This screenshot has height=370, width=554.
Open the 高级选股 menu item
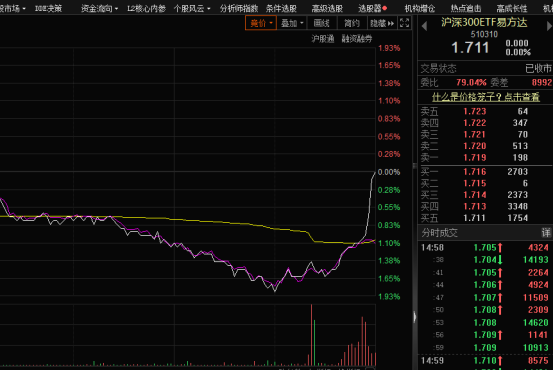327,8
